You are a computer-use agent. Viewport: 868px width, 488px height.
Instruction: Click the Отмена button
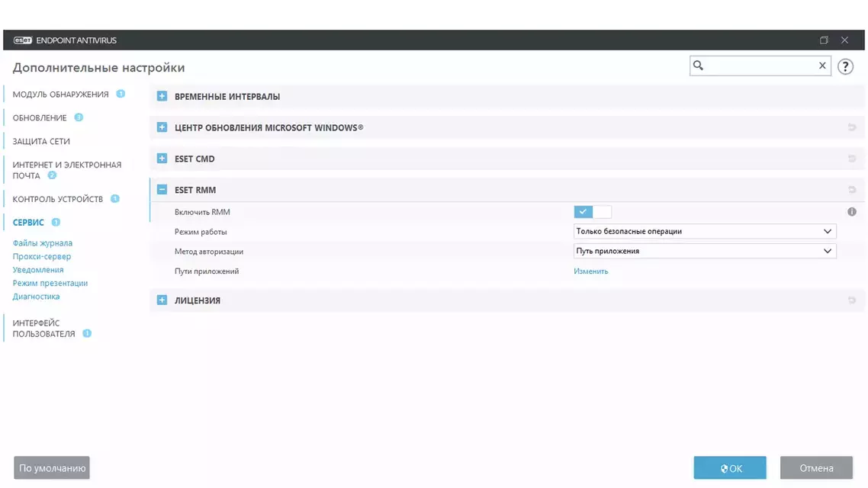tap(817, 468)
